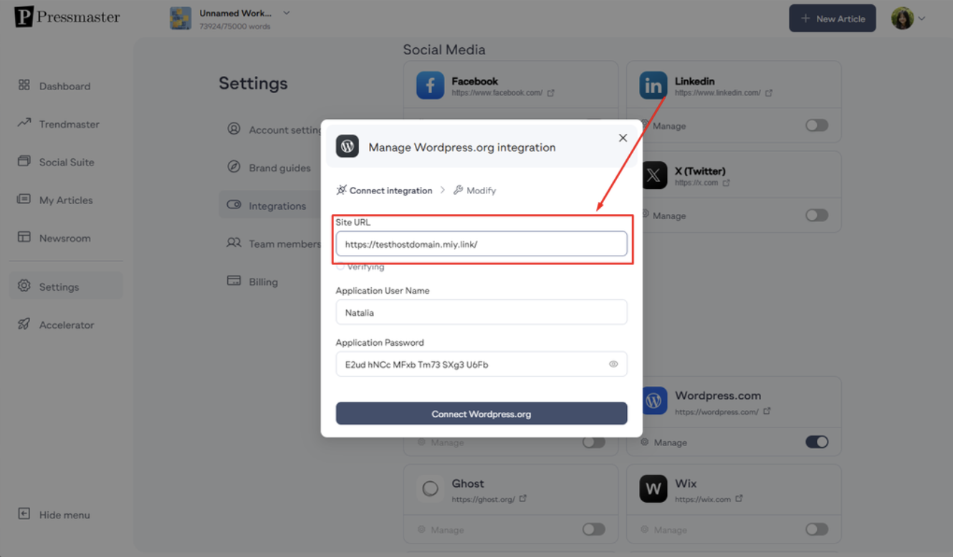Open the Billing settings tab
Screen dimensions: 953x560
click(x=263, y=281)
